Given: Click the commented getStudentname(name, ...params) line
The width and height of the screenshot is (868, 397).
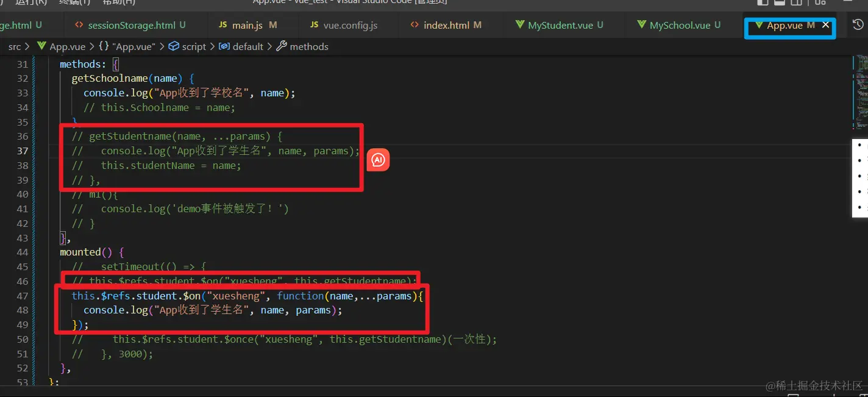Looking at the screenshot, I should coord(177,136).
